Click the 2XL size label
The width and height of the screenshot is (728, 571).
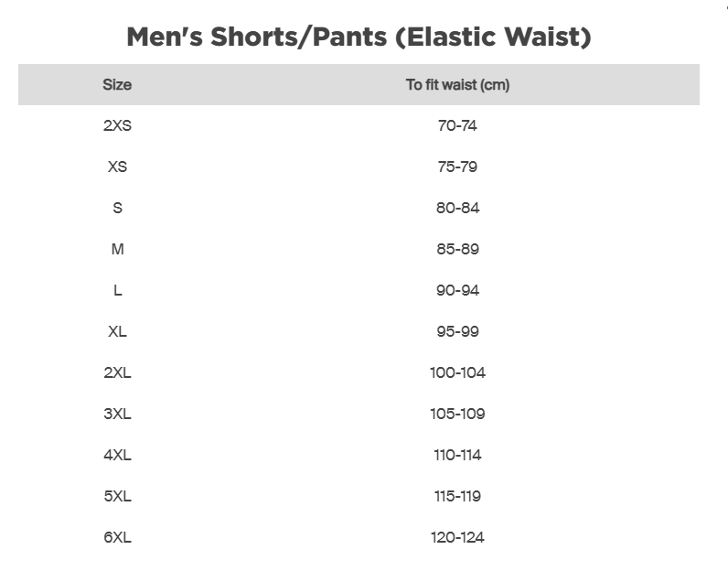coord(117,372)
